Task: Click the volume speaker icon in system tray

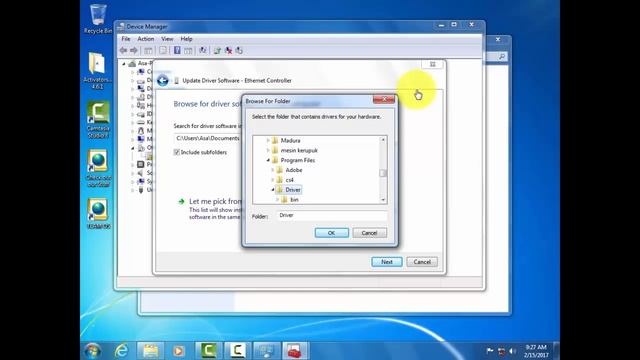Action: click(513, 351)
